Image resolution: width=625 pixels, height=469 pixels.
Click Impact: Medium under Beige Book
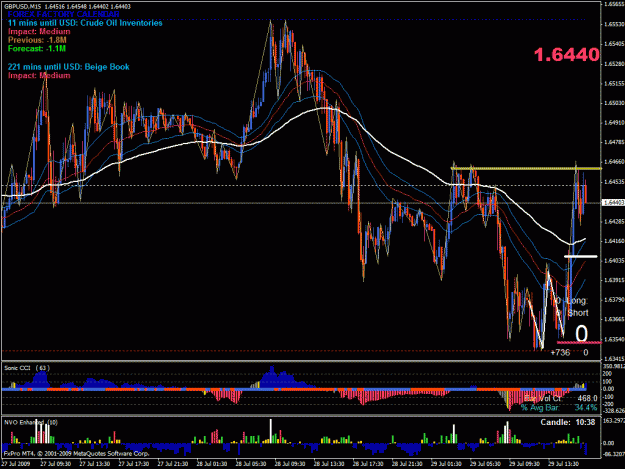click(39, 75)
